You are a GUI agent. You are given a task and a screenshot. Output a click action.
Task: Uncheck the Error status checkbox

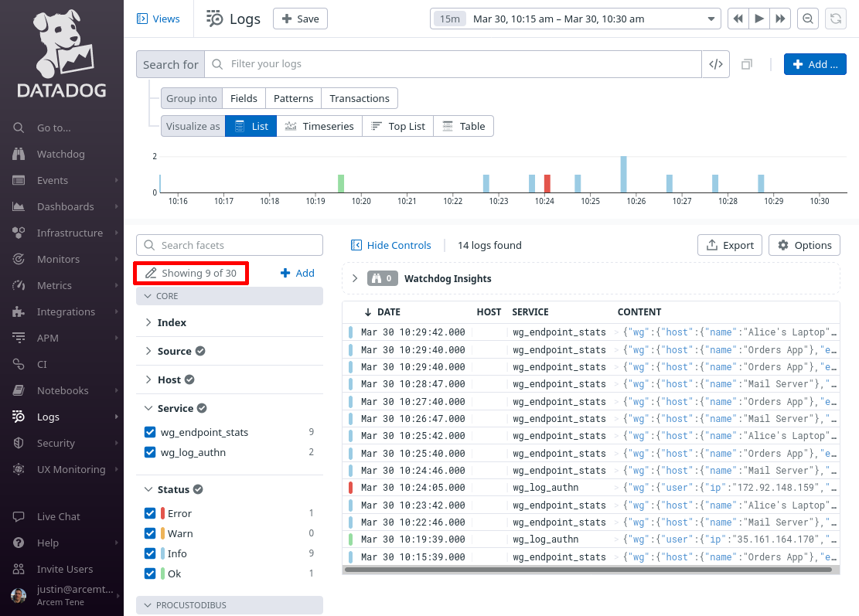[150, 513]
